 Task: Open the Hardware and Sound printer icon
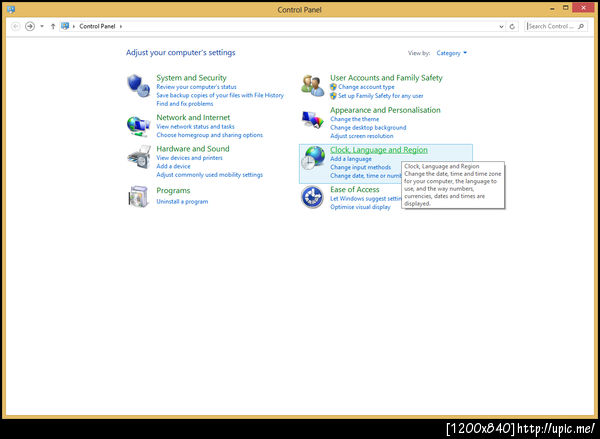(x=139, y=157)
